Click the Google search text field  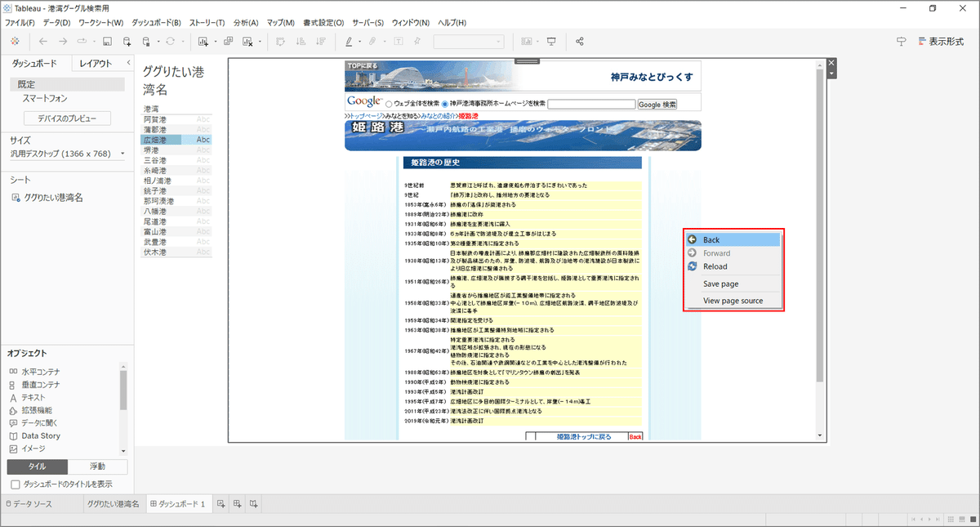(x=591, y=105)
